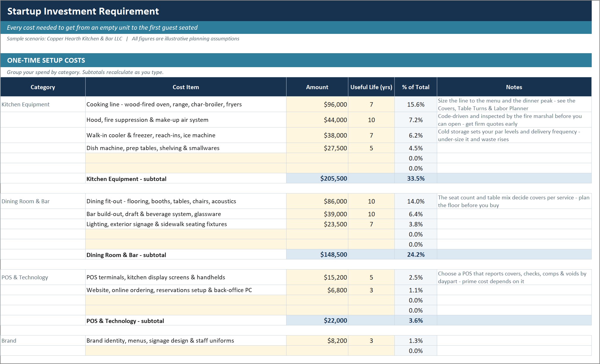Click the Kitchen Equipment subtotal label
Viewport: 600px width, 364px height.
coord(186,179)
